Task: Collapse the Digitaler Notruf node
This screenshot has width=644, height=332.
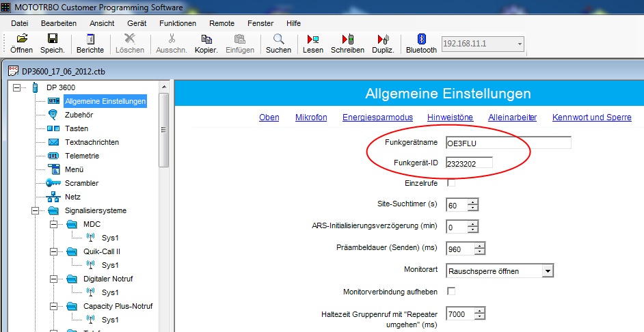Action: [53, 279]
